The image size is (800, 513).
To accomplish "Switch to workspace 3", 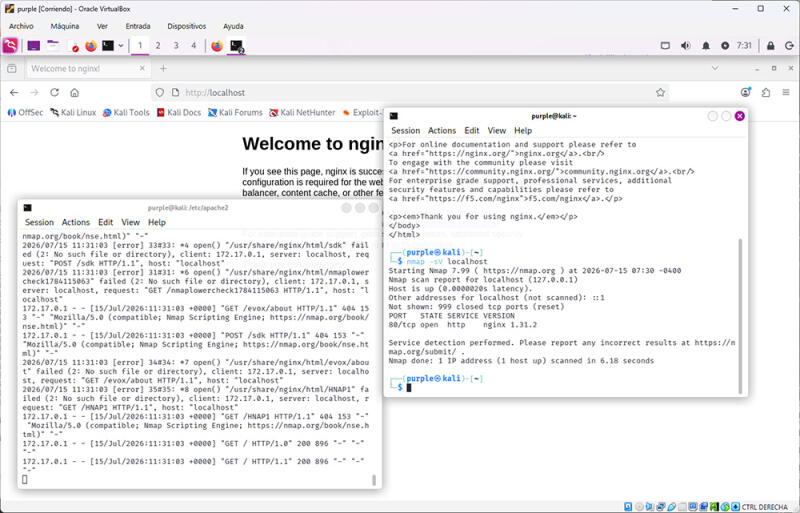I will coord(176,45).
